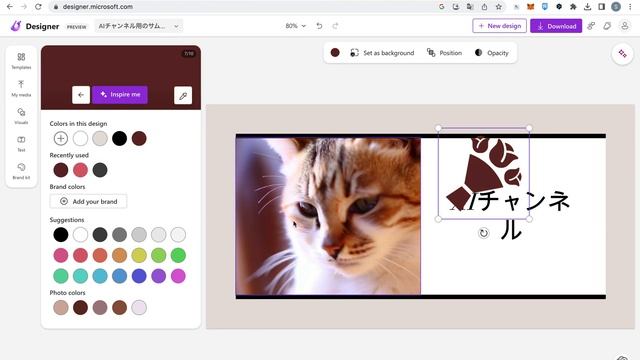Click the New design button
Image resolution: width=640 pixels, height=360 pixels.
tap(500, 26)
